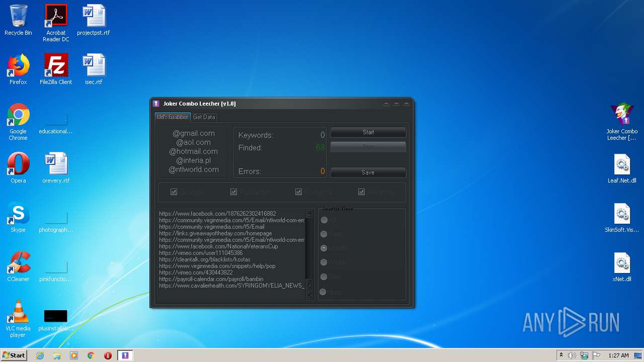Select the payroll-calendar.com/payroll/bambin URL row

[x=211, y=279]
